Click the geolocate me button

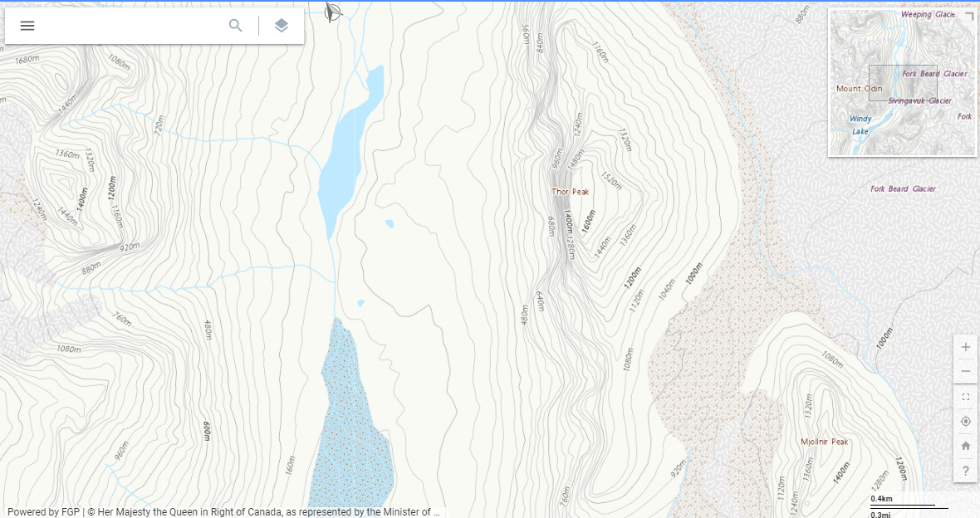966,421
